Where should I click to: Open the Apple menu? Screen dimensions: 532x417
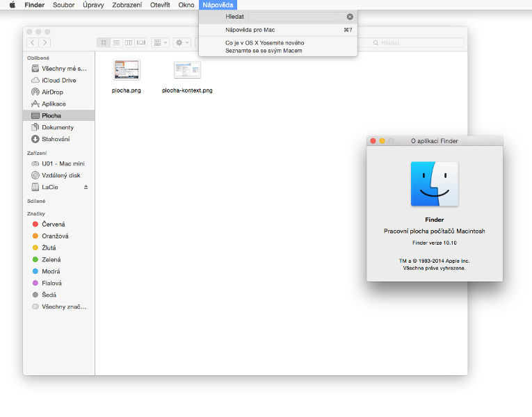(x=13, y=5)
